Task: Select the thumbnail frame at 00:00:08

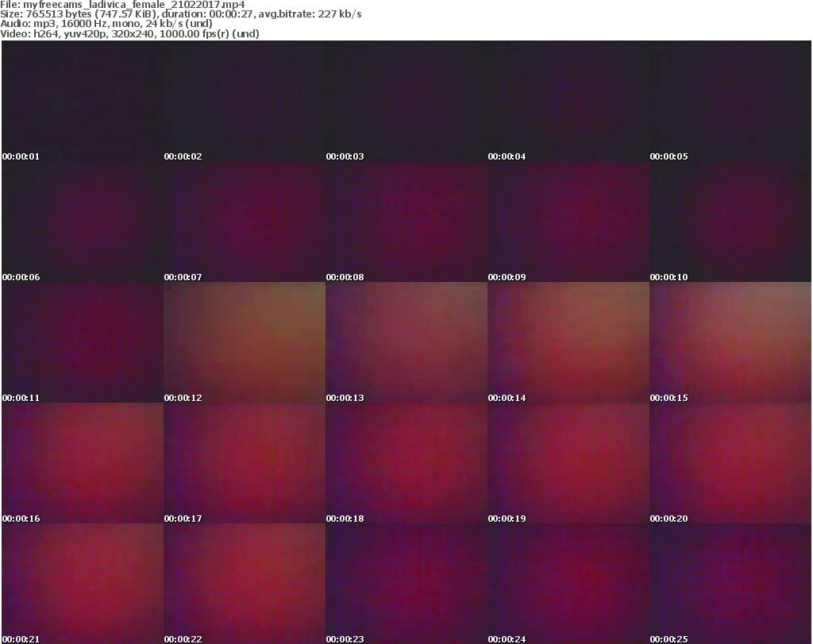Action: point(406,222)
